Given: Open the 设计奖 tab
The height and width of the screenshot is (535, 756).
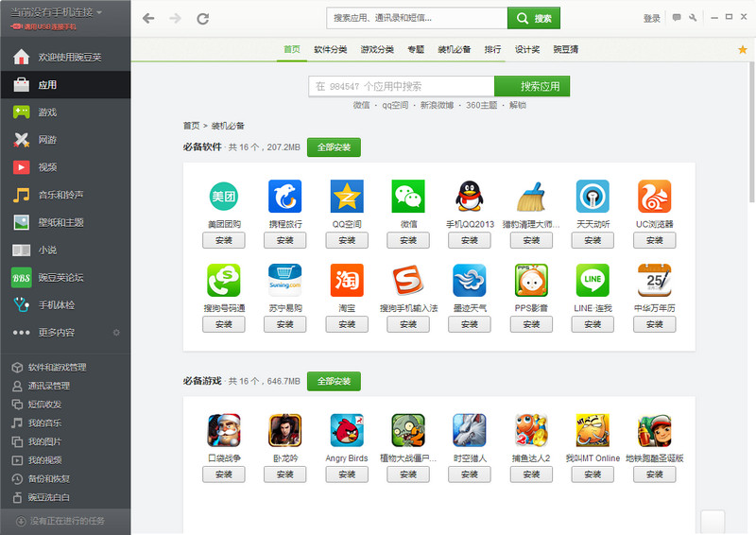Looking at the screenshot, I should (x=527, y=49).
